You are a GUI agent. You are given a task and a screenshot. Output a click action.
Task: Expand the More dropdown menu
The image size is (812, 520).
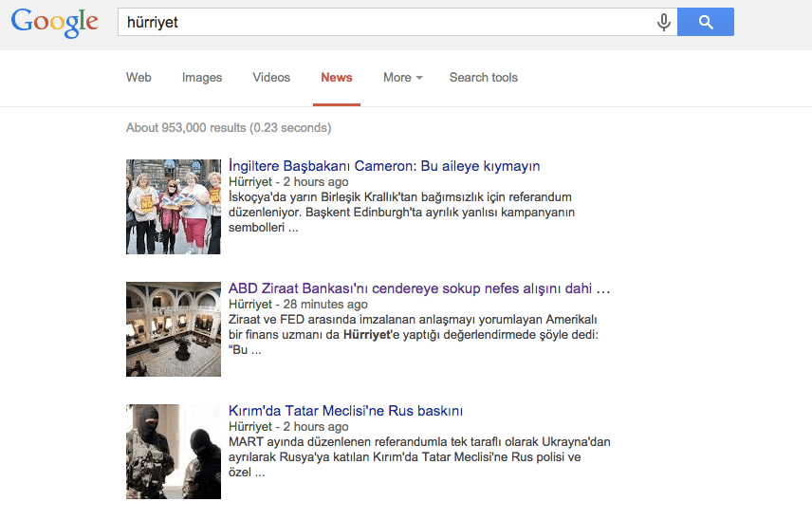pyautogui.click(x=403, y=77)
